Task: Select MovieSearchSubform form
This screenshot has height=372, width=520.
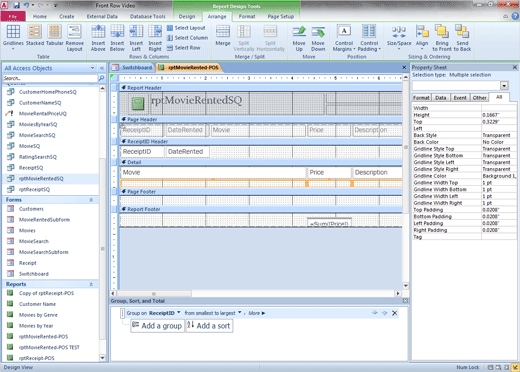Action: point(43,252)
